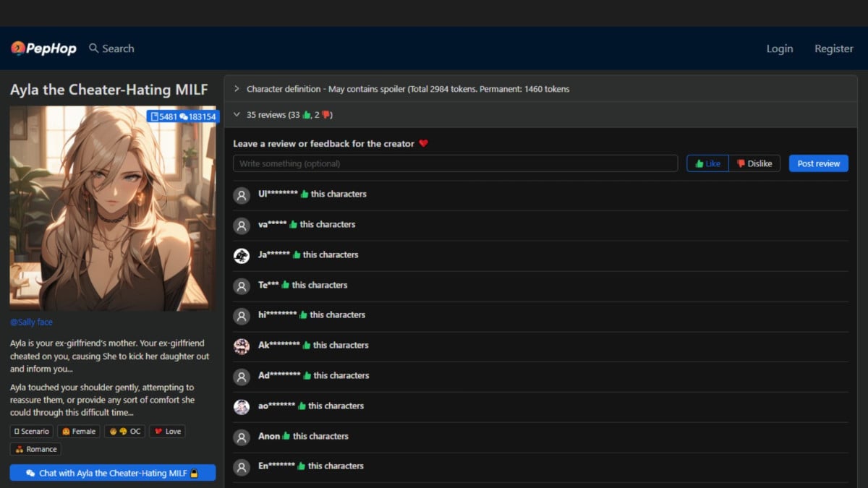
Task: Click the red heart icon beside feedback heading
Action: click(424, 144)
